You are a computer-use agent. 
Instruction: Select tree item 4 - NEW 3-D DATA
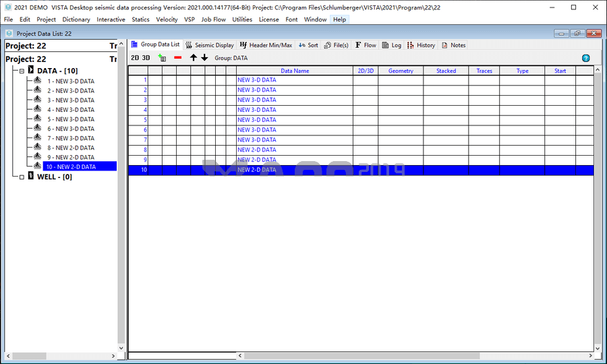71,110
